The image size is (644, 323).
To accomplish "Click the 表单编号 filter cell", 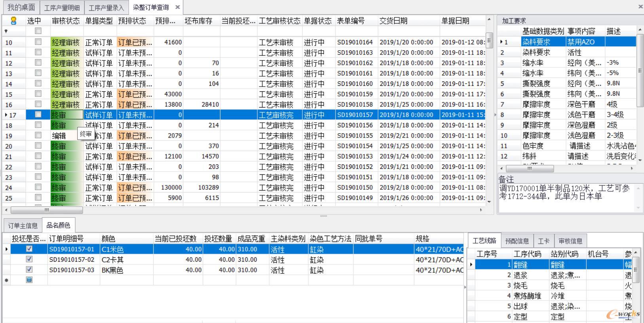I will [x=356, y=31].
